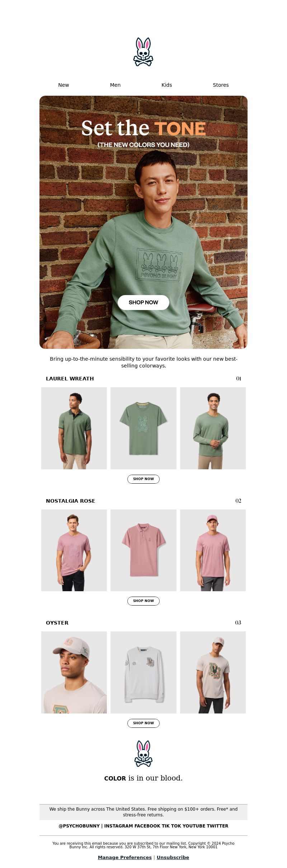
Task: Click the Unsubscribe link
Action: point(173,857)
